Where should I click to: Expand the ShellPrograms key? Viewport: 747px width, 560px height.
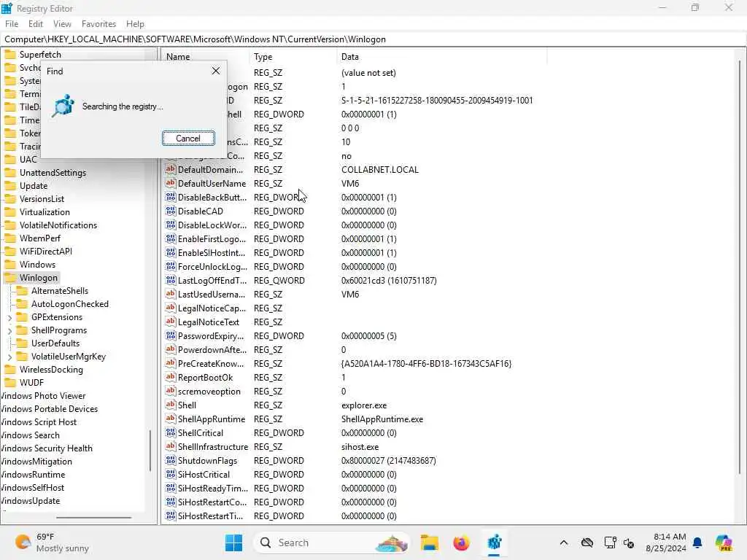click(x=10, y=330)
